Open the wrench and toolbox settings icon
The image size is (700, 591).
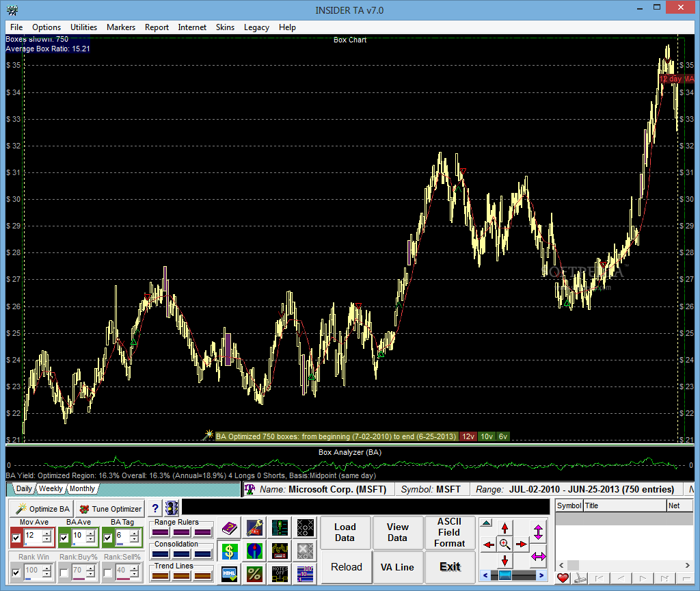254,528
